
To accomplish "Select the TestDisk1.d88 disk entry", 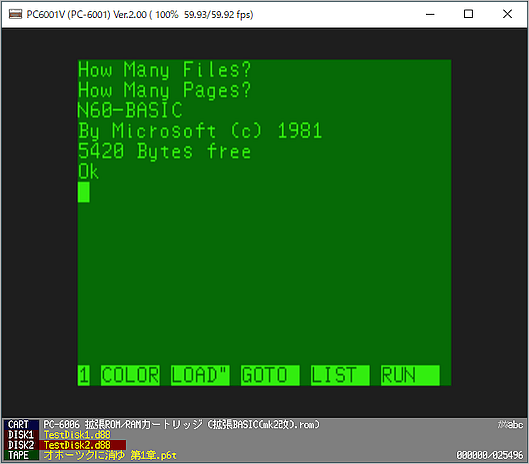I will point(77,435).
